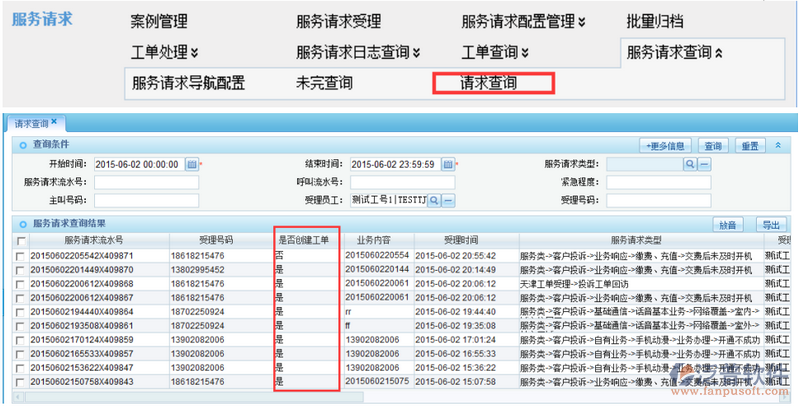Check the row 20150602150758X409843

(20, 382)
